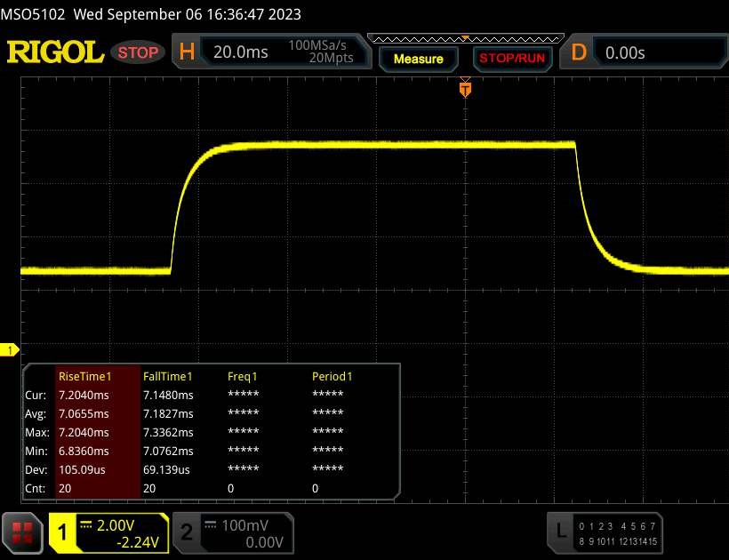Click the orange D delay icon
729x560 pixels.
click(579, 52)
